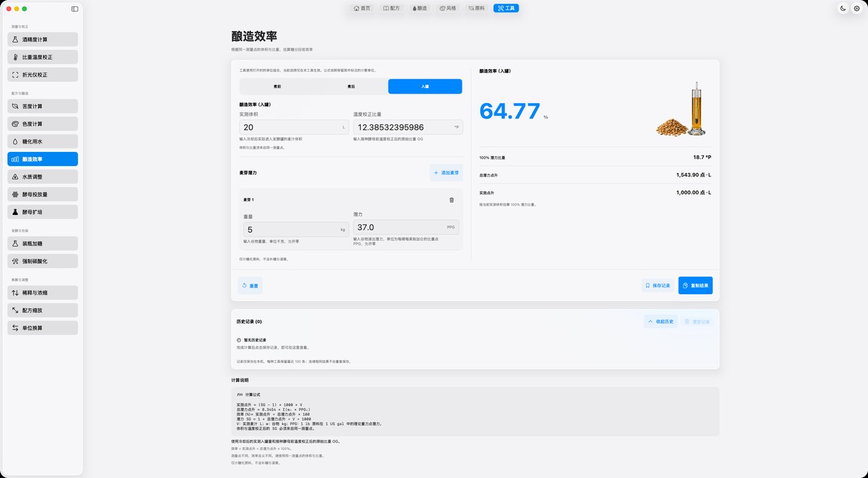Click the 64.77 efficiency result value
This screenshot has width=868, height=478.
pos(510,111)
